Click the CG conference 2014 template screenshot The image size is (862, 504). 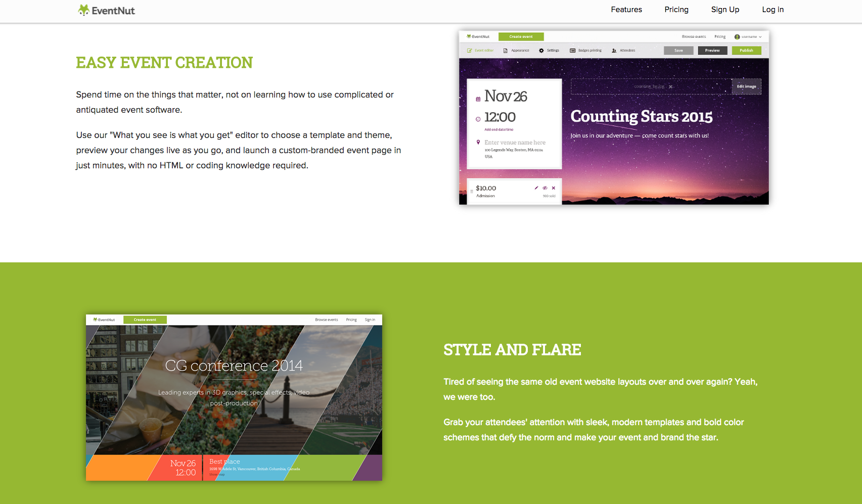point(234,397)
